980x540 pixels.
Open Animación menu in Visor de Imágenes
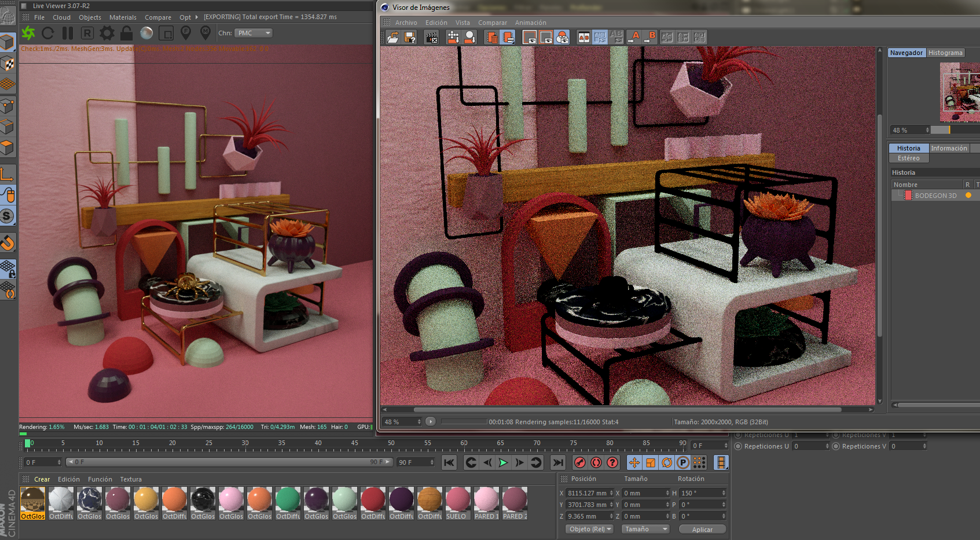(x=530, y=23)
